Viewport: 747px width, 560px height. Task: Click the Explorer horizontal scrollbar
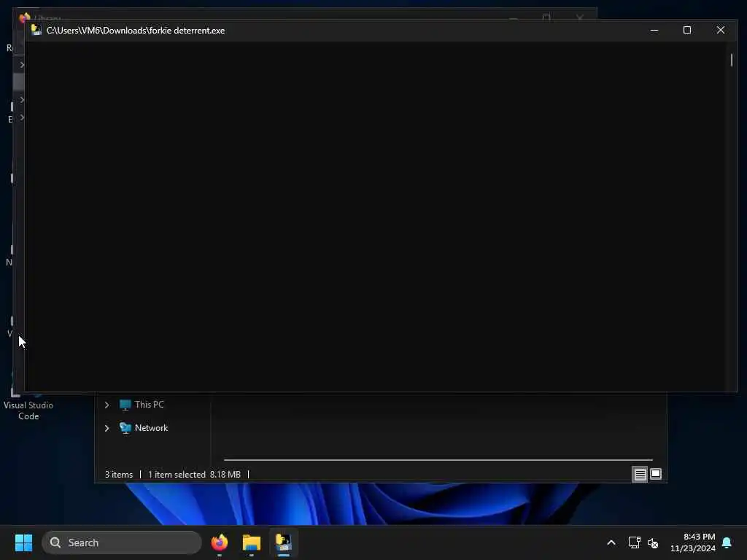point(438,460)
